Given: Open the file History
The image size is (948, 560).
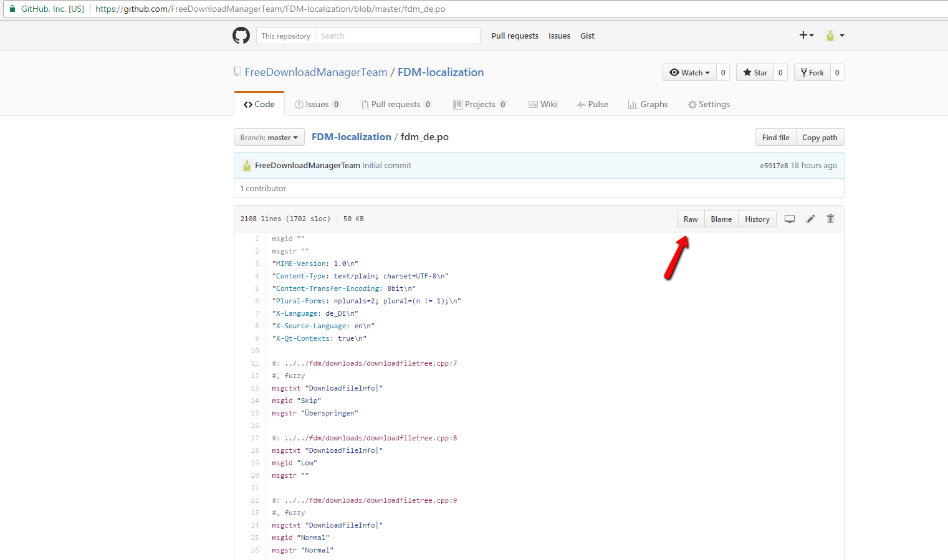Looking at the screenshot, I should click(757, 219).
